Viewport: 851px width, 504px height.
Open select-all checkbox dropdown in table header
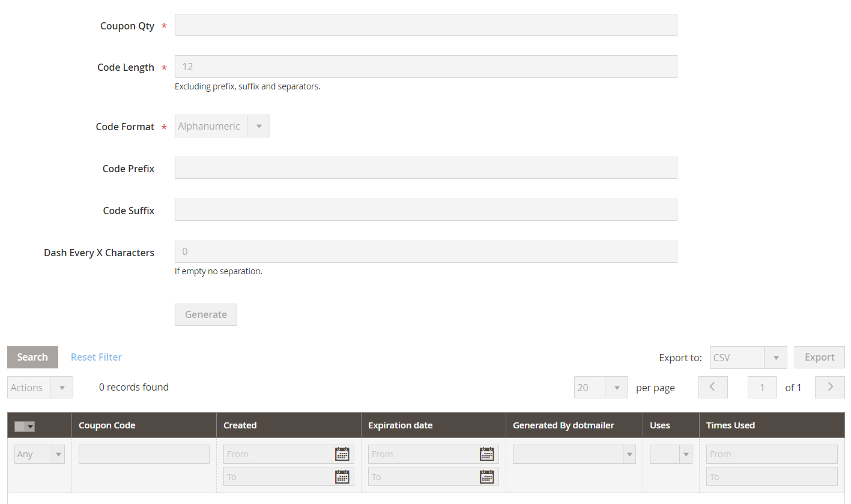click(x=25, y=427)
